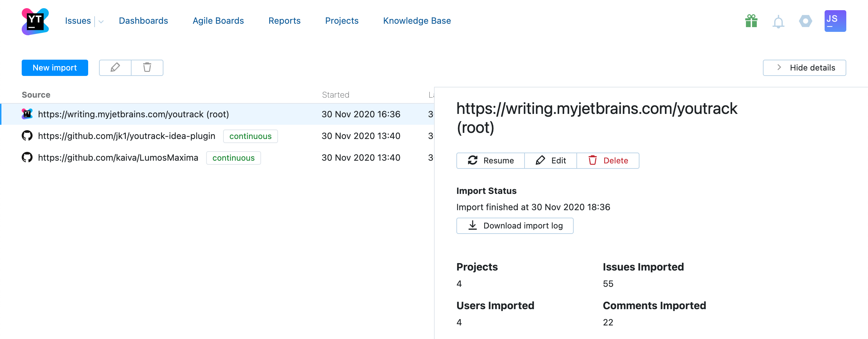Viewport: 868px width, 339px height.
Task: Open the administration hexagon settings icon
Action: 805,21
